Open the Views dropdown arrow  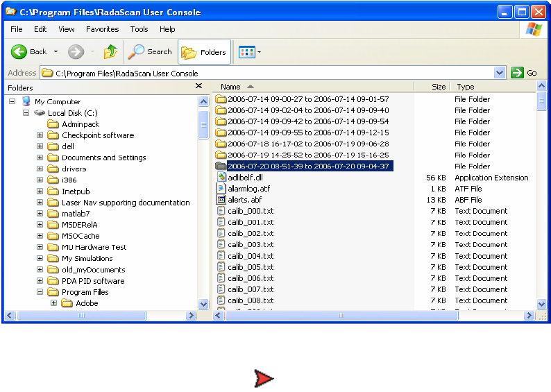[260, 52]
